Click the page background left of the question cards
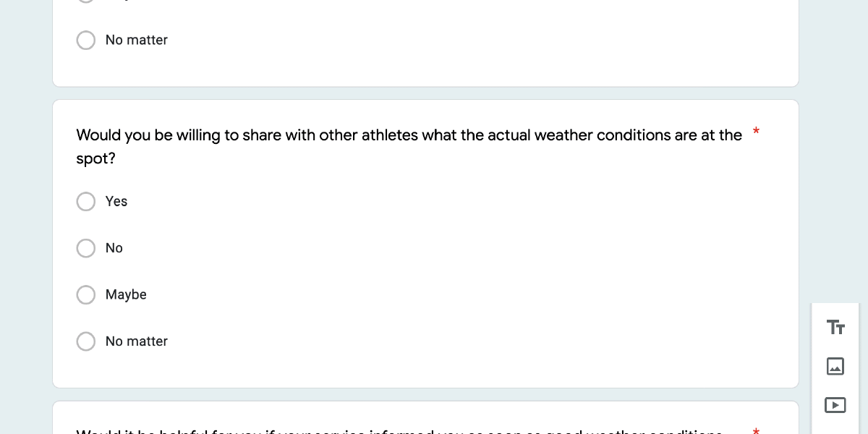 point(25,217)
